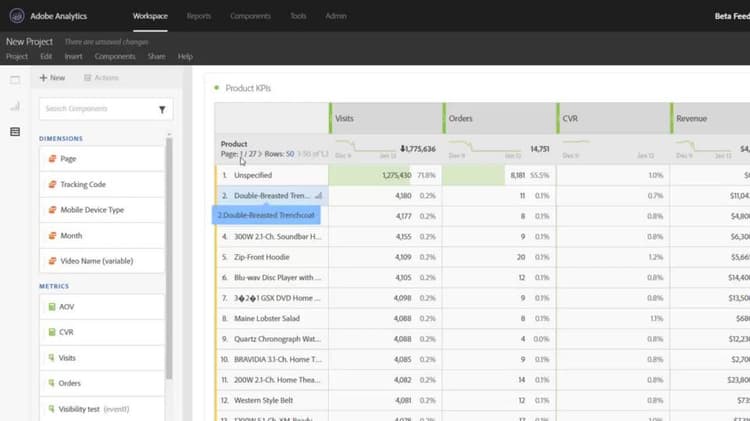This screenshot has height=421, width=750.
Task: Open the Insert menu
Action: (73, 56)
